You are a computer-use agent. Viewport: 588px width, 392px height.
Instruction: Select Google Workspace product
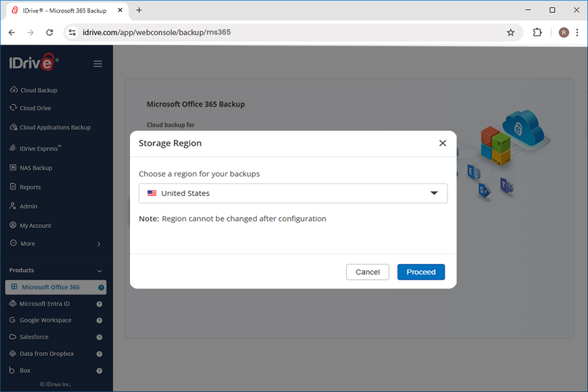pos(45,320)
